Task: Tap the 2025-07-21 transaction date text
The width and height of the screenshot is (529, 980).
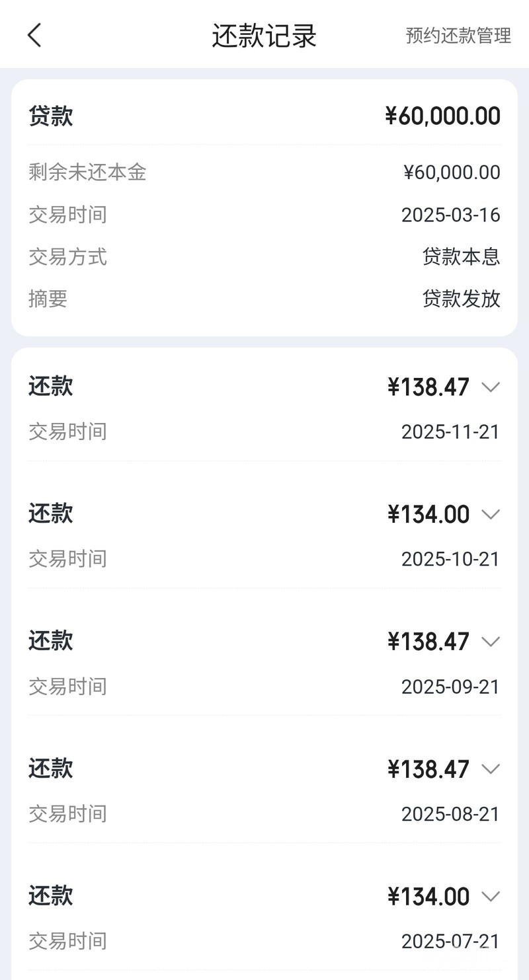Action: [450, 941]
